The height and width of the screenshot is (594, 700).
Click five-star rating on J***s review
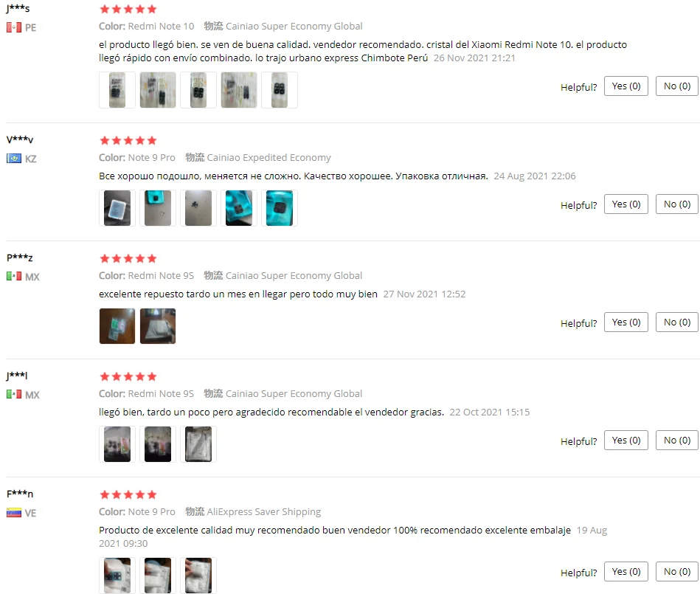click(x=128, y=9)
